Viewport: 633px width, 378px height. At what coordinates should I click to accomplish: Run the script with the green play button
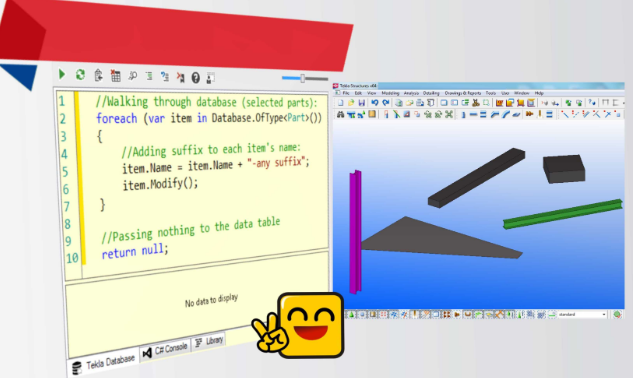click(62, 74)
